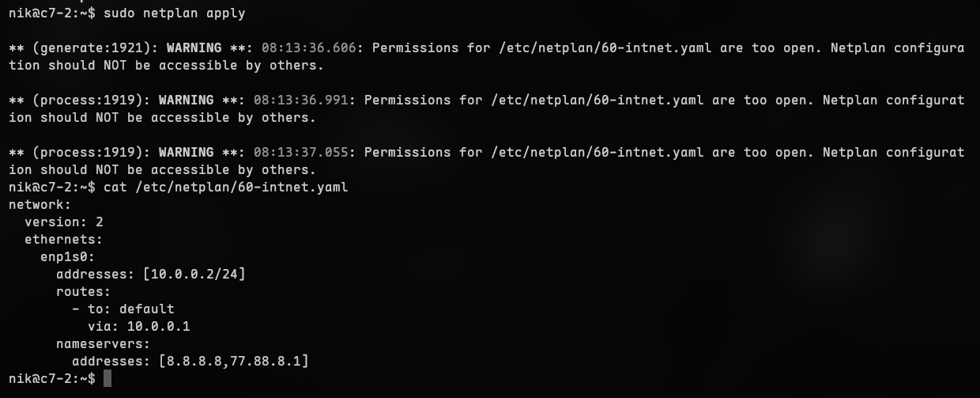980x398 pixels.
Task: Click the 'nameservers:' YAML key
Action: coord(103,344)
